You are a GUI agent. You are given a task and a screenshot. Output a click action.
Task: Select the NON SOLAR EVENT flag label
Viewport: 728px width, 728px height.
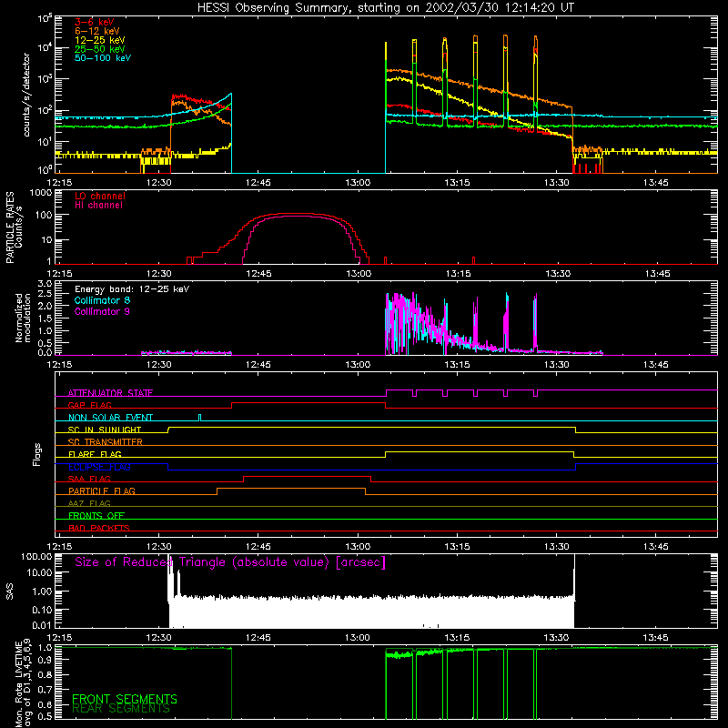pyautogui.click(x=110, y=418)
